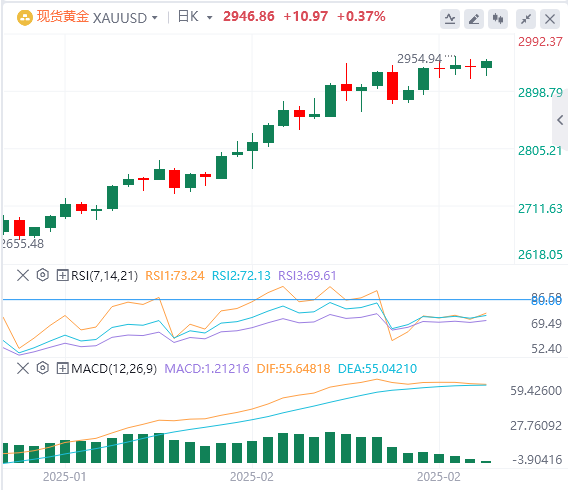Click the 2655.48 low price label
568x490 pixels.
point(23,244)
